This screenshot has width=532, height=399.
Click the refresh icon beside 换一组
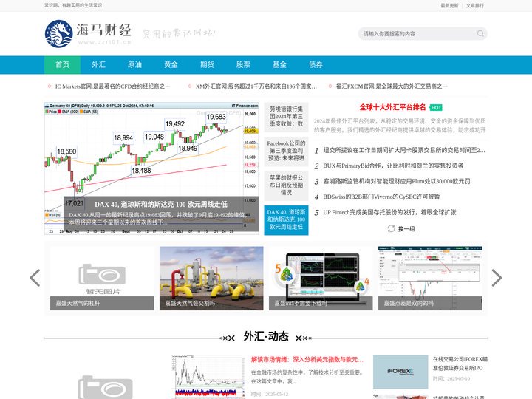coord(391,228)
